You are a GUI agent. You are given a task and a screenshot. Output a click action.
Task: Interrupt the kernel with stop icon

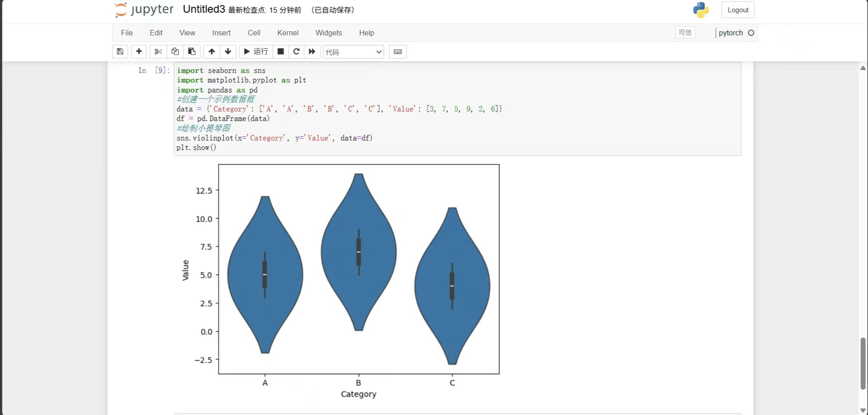click(x=281, y=52)
